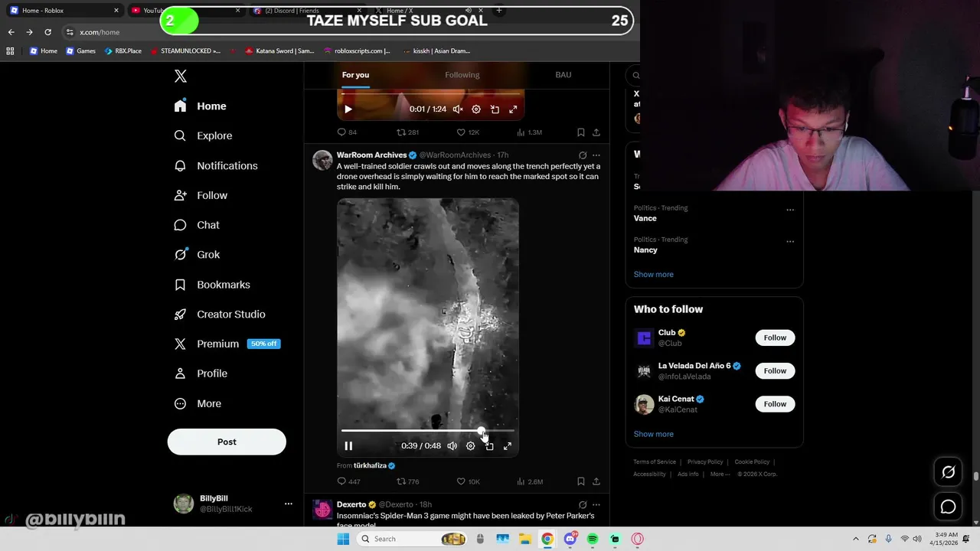Pause the drone video
Viewport: 980px width, 551px height.
[x=348, y=446]
